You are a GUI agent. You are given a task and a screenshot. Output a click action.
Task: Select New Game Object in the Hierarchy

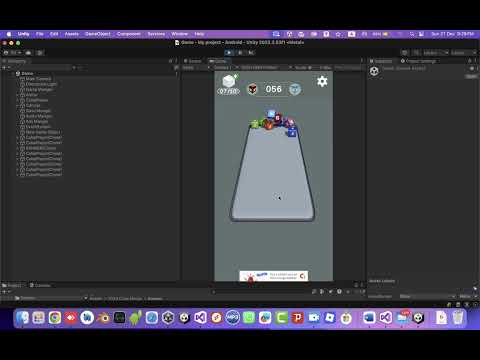(43, 132)
